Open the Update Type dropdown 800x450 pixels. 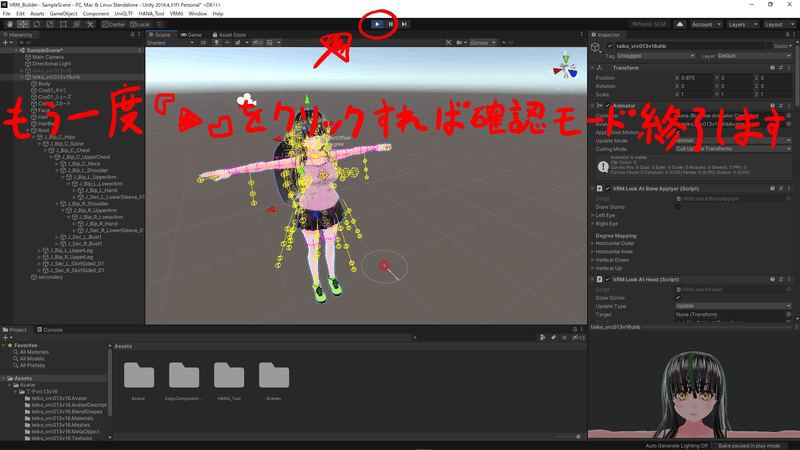click(733, 306)
